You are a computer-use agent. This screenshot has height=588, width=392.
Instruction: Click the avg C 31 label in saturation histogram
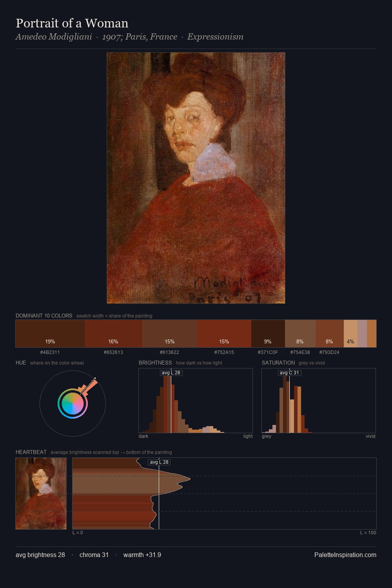pyautogui.click(x=289, y=373)
